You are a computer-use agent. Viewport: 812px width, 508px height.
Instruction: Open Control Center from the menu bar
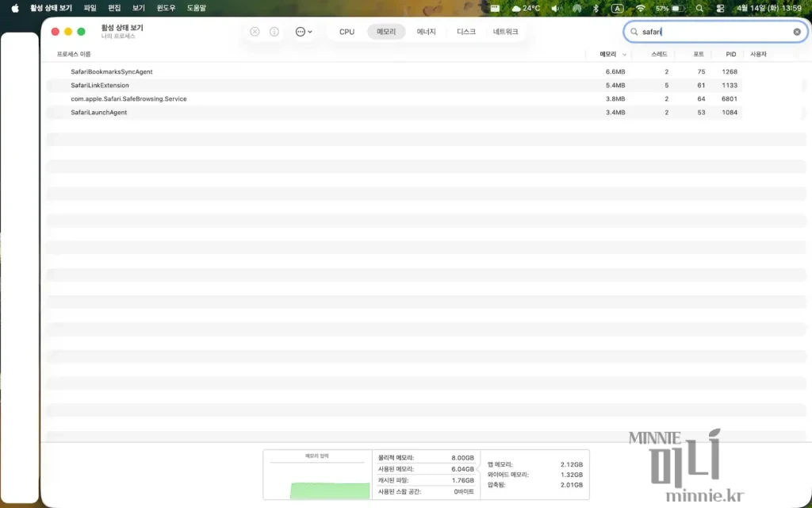[x=719, y=8]
